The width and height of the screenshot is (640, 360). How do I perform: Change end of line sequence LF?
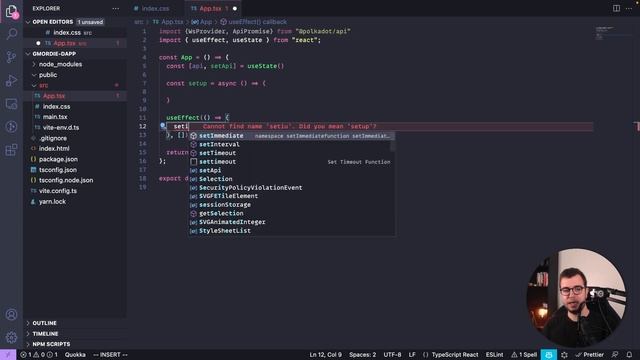(412, 355)
